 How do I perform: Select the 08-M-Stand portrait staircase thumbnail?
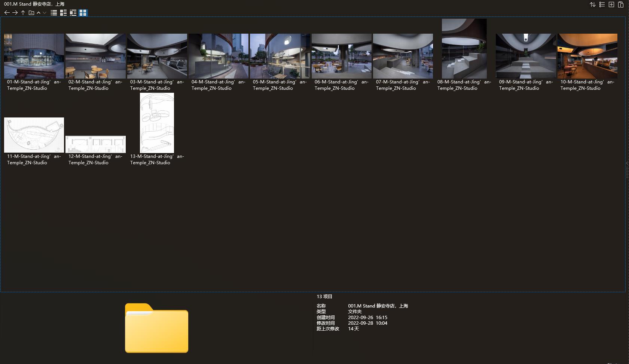click(464, 49)
